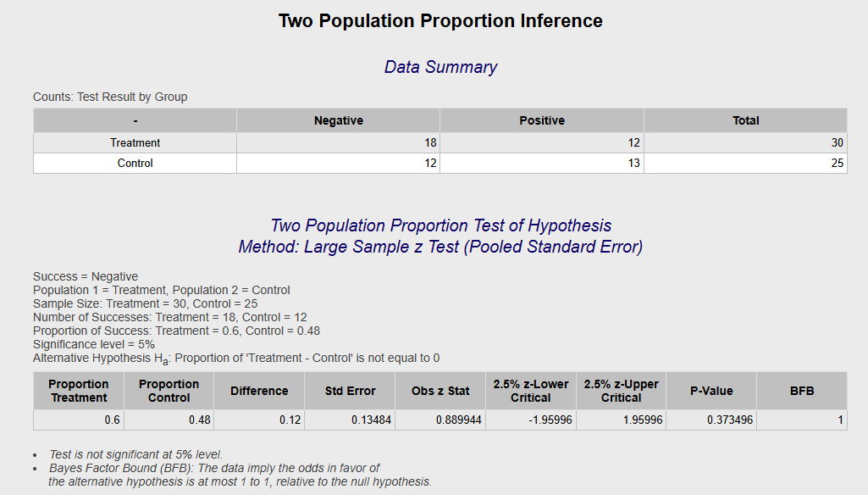868x495 pixels.
Task: Click the Proportion Treatment header
Action: click(79, 391)
